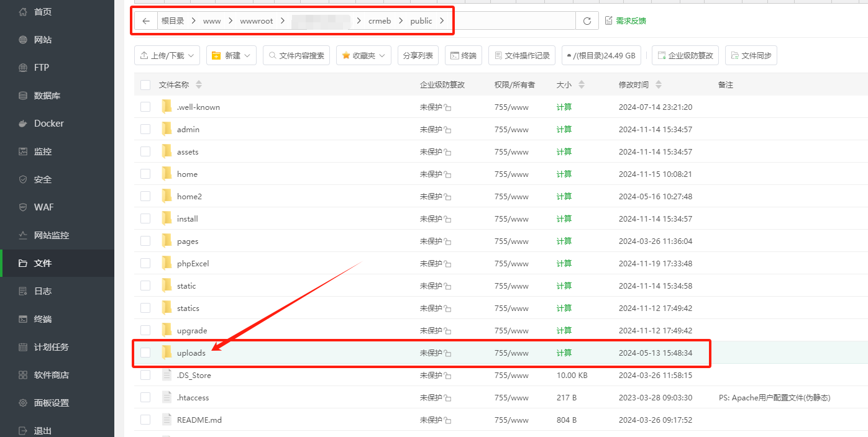Open the 收藏夹 favorites dropdown

[x=363, y=55]
